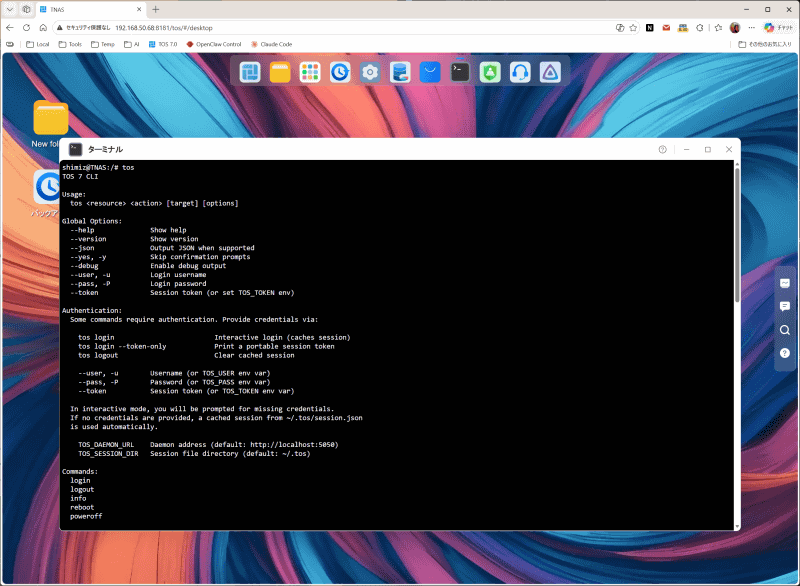800x586 pixels.
Task: Go back with the browser back arrow
Action: pos(10,28)
